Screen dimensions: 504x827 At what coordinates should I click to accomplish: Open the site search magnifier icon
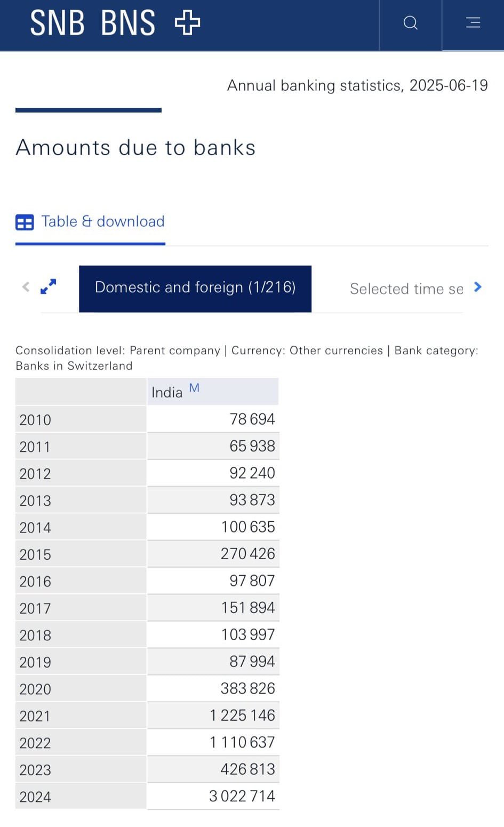click(410, 23)
